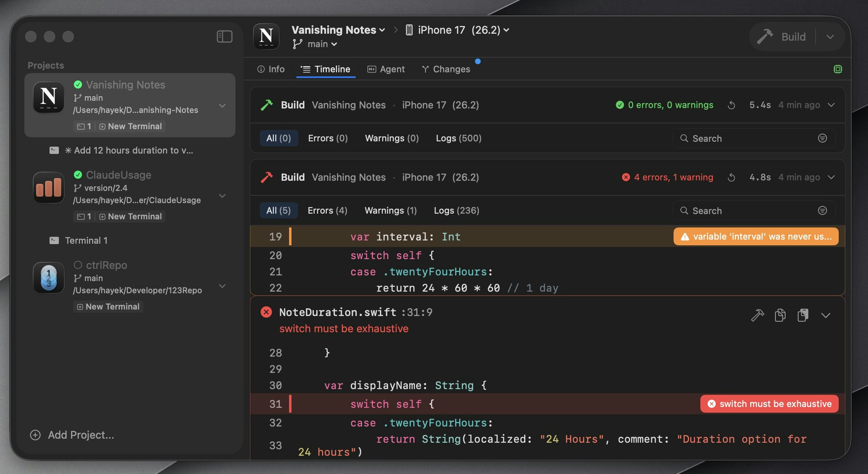Copy the NoteDuration.swift error message
This screenshot has height=474, width=868.
pyautogui.click(x=780, y=315)
